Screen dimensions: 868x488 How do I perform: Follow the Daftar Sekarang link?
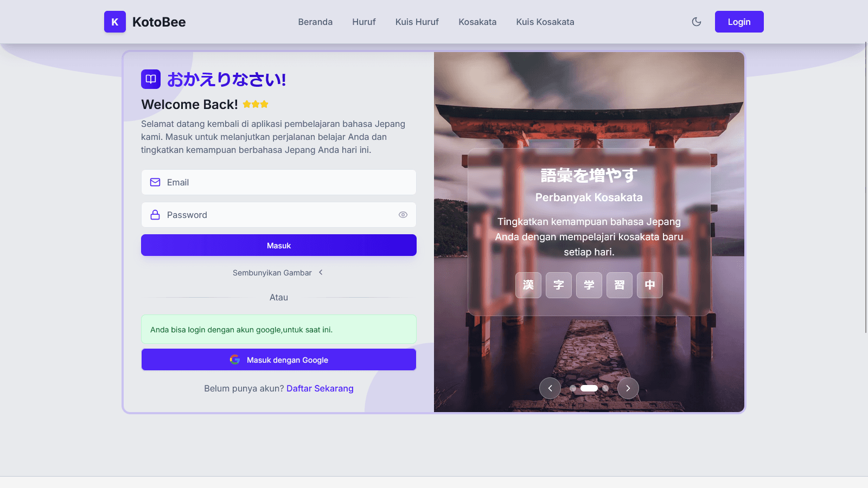320,388
